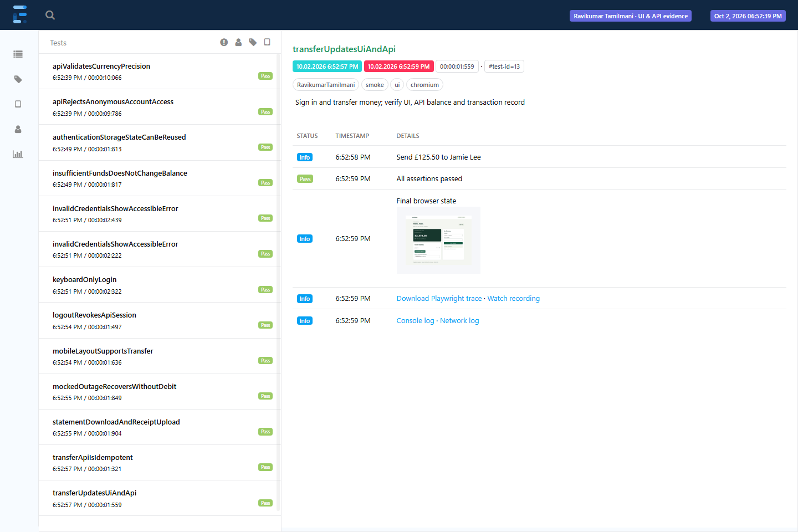Filter tests by tag icon in Tests header
The image size is (798, 532).
(253, 42)
